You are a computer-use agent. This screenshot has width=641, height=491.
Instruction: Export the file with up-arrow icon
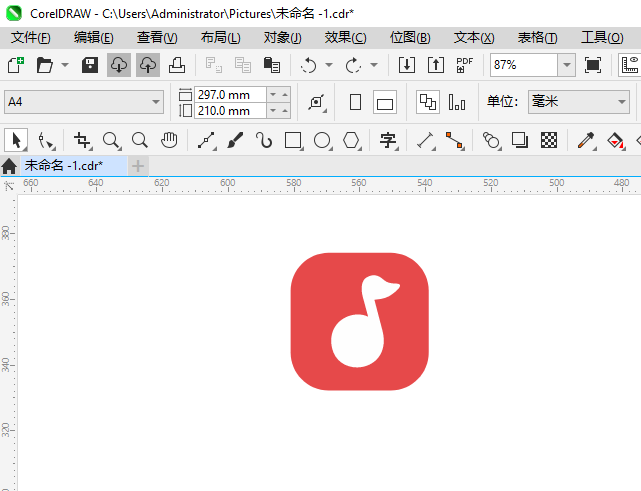[436, 65]
